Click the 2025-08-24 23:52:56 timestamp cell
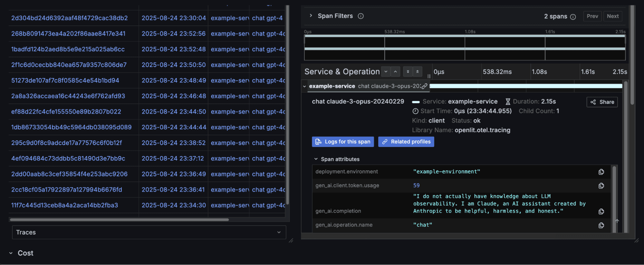This screenshot has width=644, height=265. pyautogui.click(x=174, y=34)
